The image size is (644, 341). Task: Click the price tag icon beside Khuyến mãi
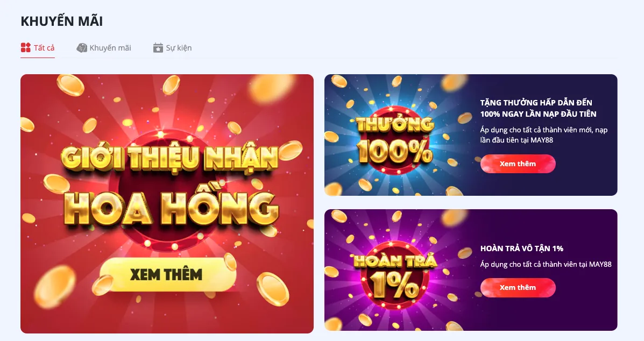(82, 48)
